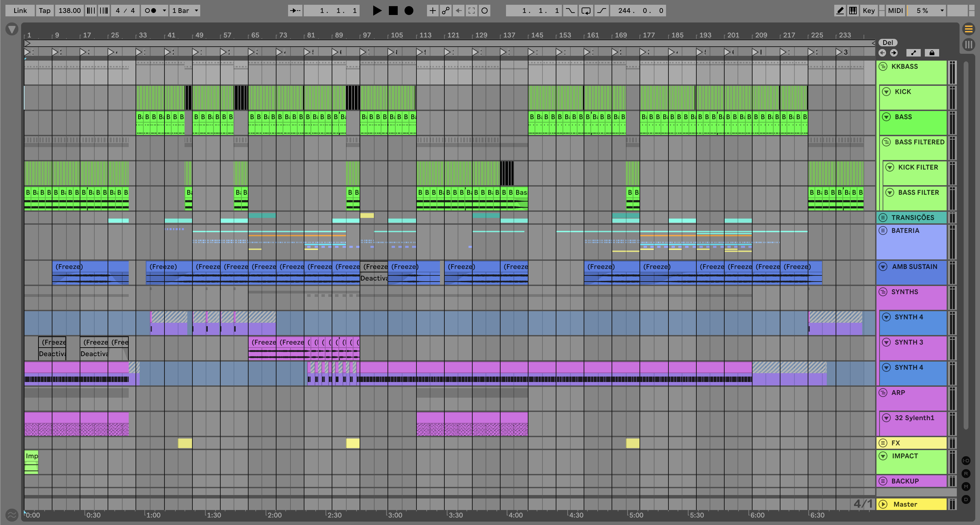Select the BACKUP group track header

point(912,481)
